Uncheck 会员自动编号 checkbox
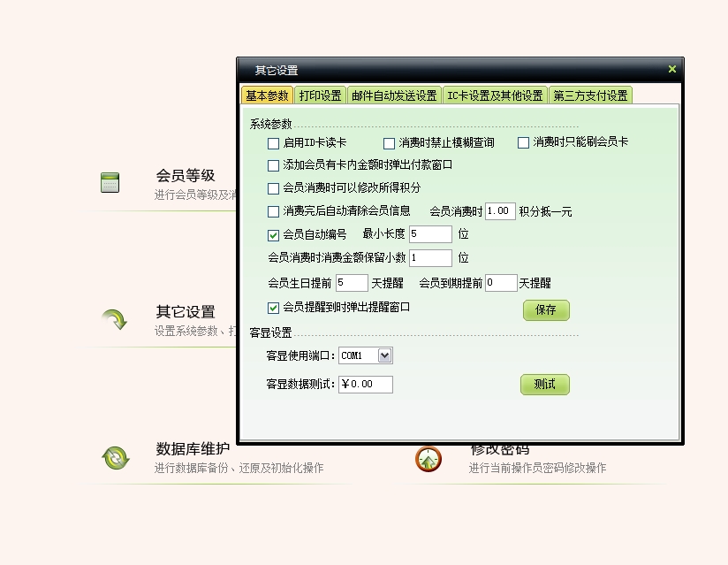728x565 pixels. (x=274, y=235)
